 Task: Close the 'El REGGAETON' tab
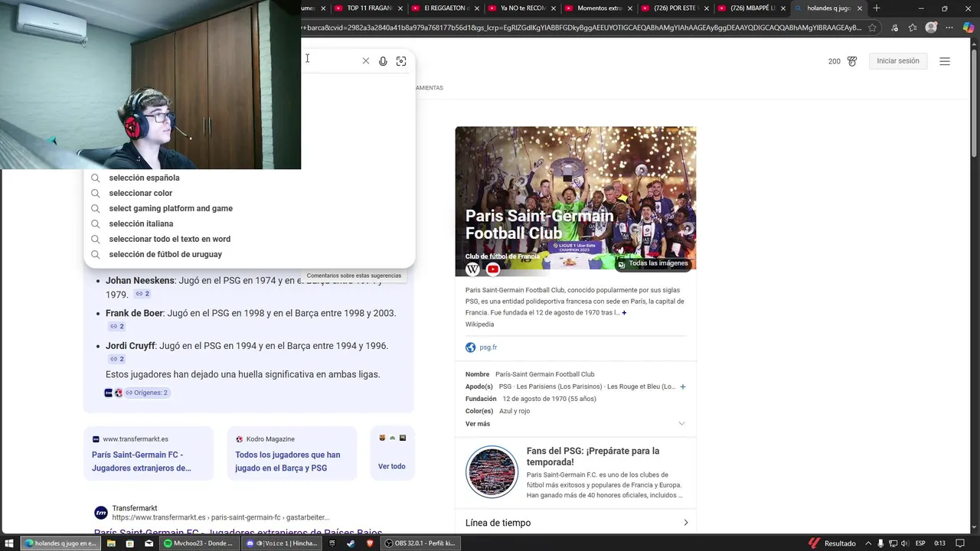click(x=476, y=8)
